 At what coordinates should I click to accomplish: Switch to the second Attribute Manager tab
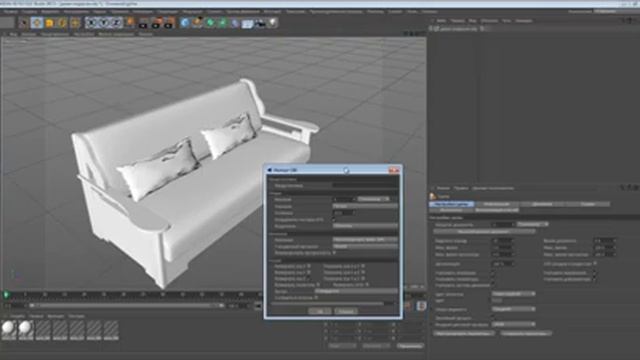click(497, 204)
